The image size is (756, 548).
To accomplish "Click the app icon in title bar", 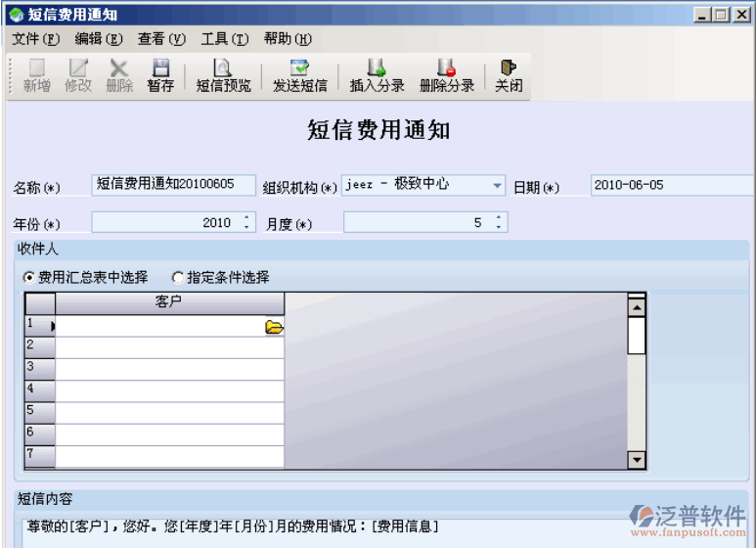I will point(17,15).
